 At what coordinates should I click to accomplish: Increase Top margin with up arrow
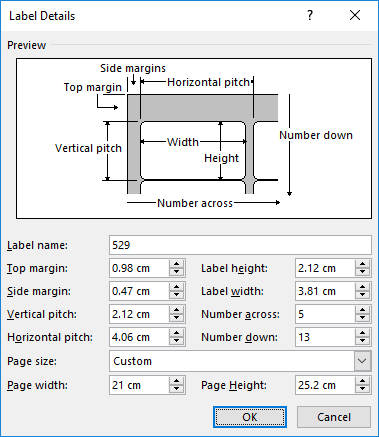[176, 264]
